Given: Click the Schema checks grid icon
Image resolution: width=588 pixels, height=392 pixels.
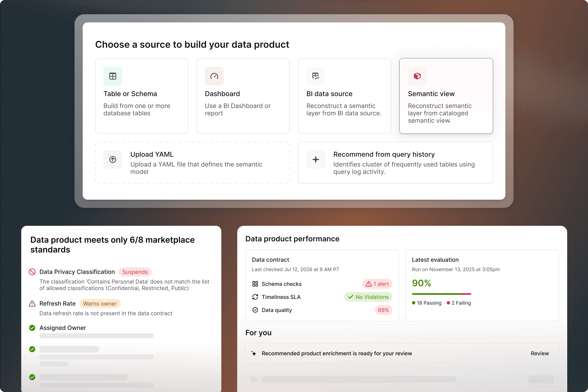Looking at the screenshot, I should coord(255,284).
